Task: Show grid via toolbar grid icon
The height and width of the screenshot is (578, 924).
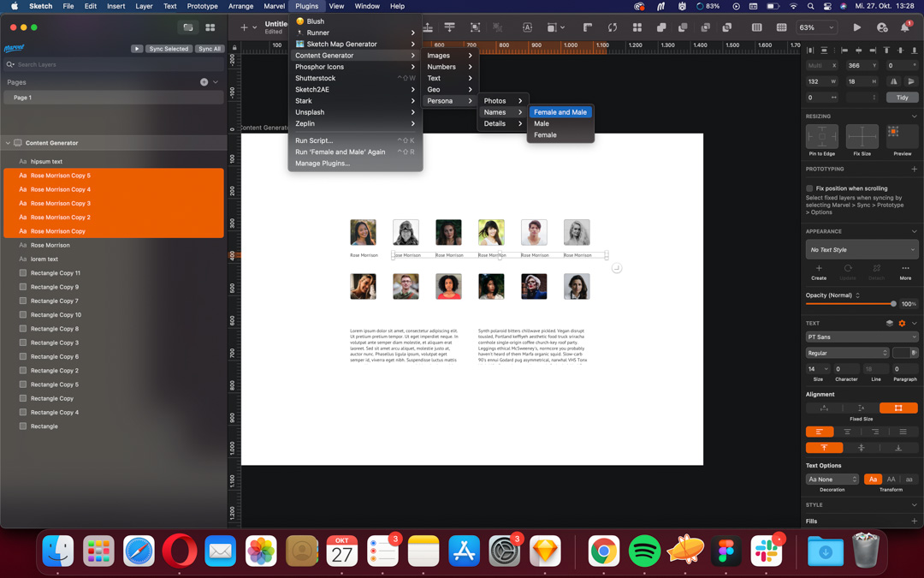Action: (x=781, y=27)
